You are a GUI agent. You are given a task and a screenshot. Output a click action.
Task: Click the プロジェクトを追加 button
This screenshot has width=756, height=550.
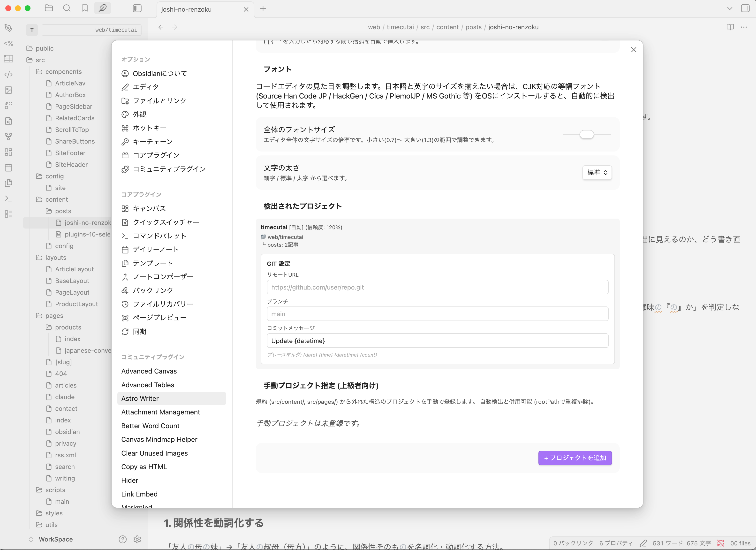point(575,458)
